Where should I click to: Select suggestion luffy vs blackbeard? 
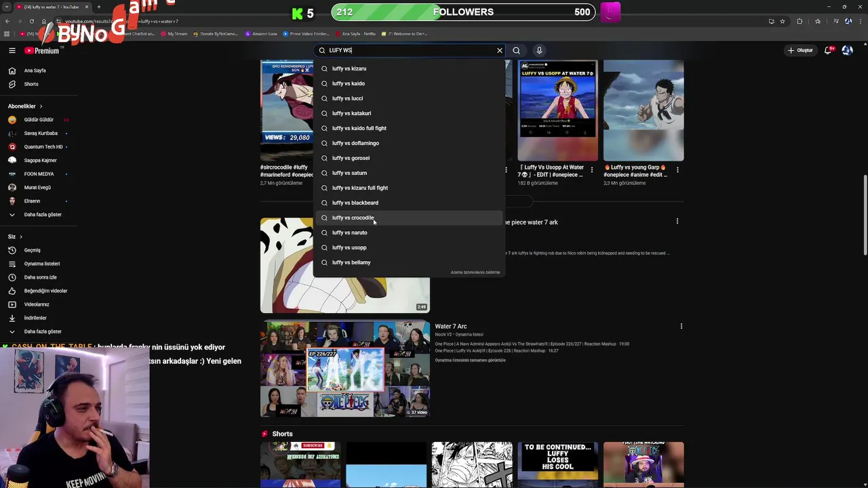click(x=409, y=203)
